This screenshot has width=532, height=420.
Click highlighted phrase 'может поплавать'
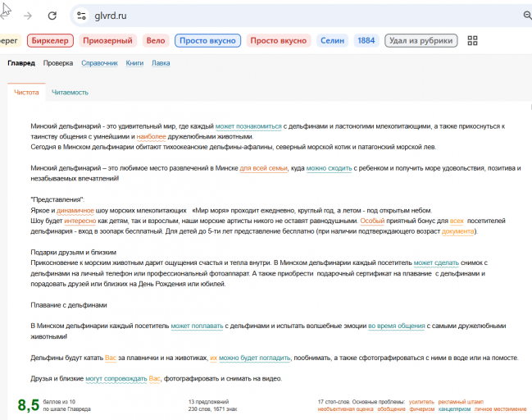tap(197, 326)
